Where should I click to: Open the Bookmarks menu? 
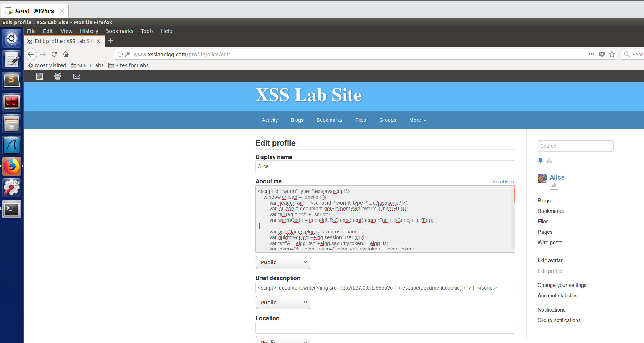coord(119,31)
